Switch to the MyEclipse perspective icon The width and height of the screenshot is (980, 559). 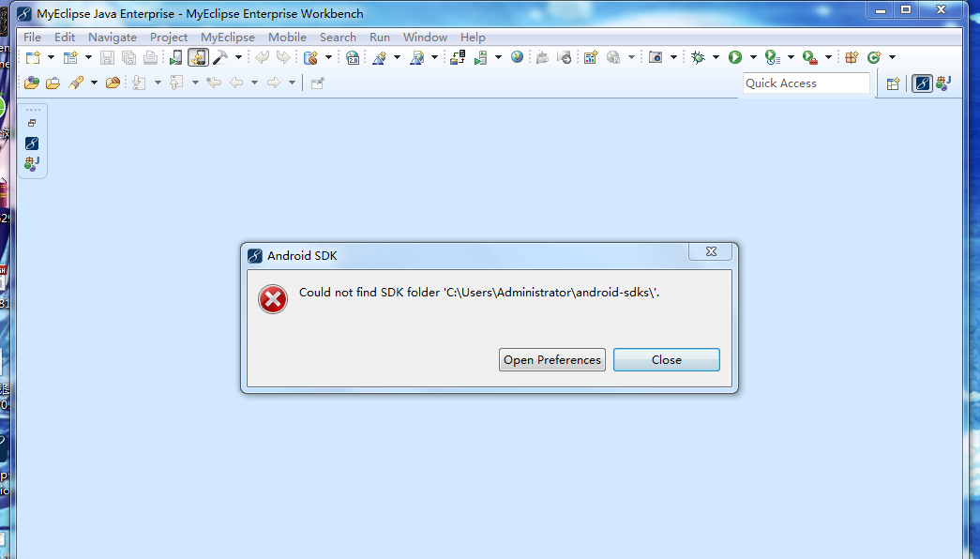click(x=922, y=83)
